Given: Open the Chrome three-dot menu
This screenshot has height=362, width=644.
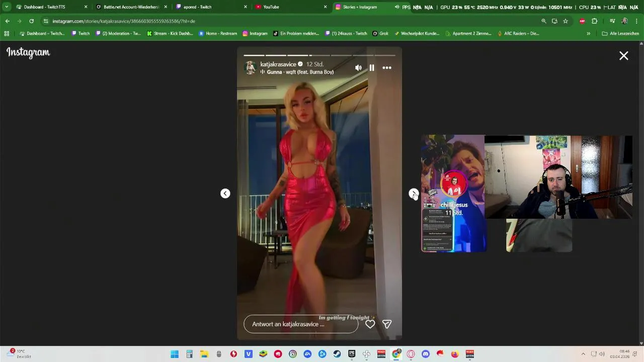Looking at the screenshot, I should pos(636,21).
